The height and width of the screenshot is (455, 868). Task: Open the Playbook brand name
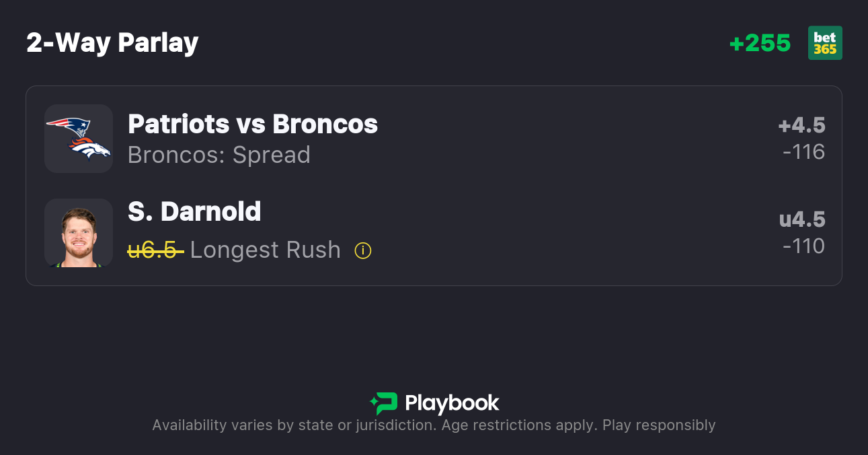tap(452, 403)
